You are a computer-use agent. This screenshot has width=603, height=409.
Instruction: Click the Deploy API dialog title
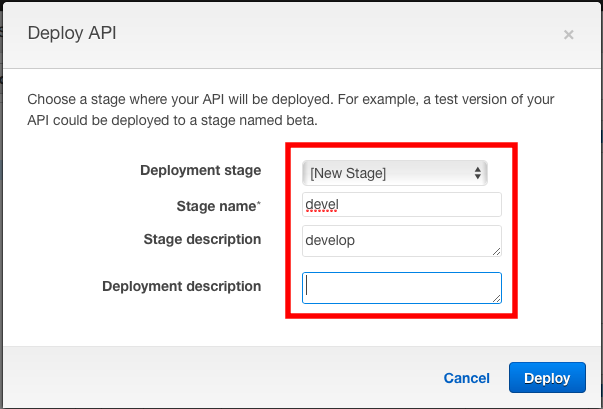[x=72, y=33]
